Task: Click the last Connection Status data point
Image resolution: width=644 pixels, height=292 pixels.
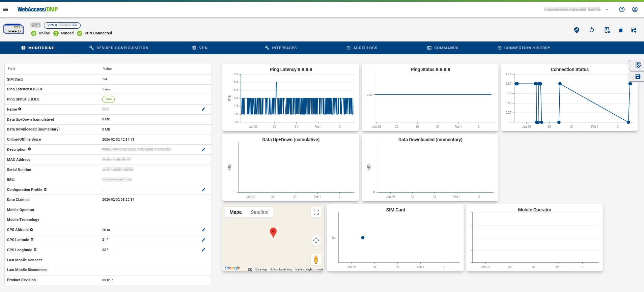Action: click(x=630, y=84)
